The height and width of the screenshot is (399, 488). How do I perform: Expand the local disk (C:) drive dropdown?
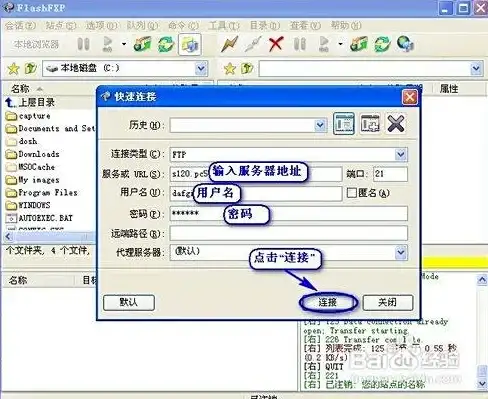201,69
